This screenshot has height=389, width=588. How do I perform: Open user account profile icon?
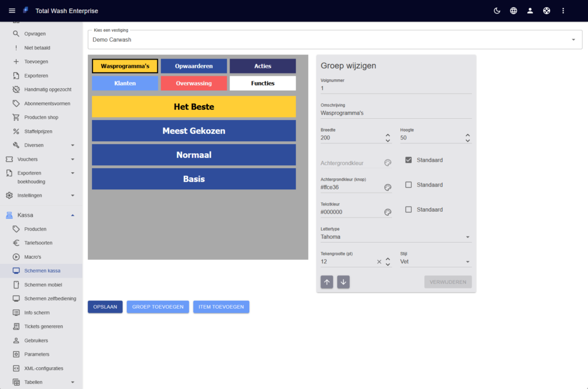click(x=530, y=11)
